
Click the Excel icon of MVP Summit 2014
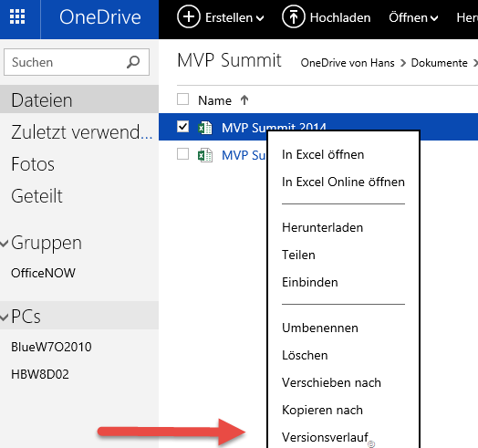(205, 128)
